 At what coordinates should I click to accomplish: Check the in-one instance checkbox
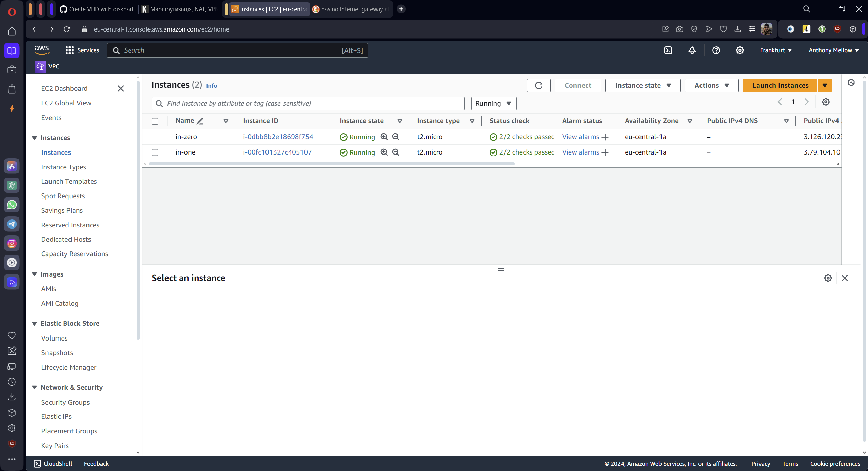tap(155, 152)
